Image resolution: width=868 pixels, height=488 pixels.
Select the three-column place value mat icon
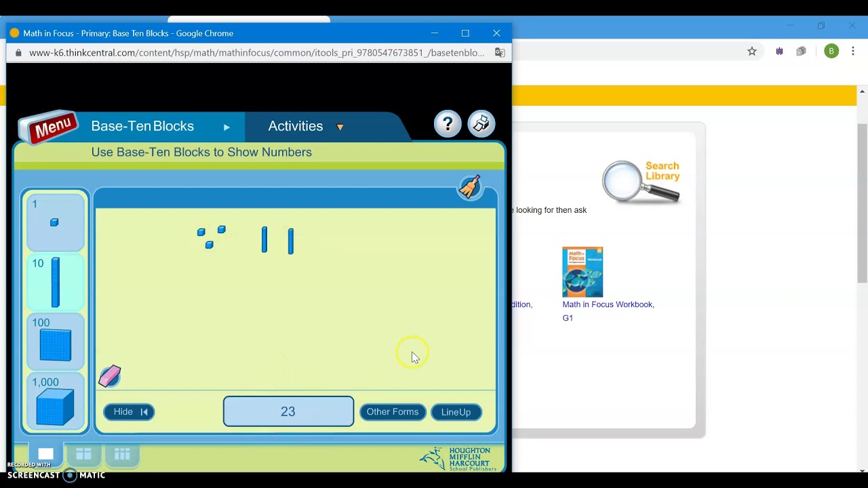(x=122, y=454)
